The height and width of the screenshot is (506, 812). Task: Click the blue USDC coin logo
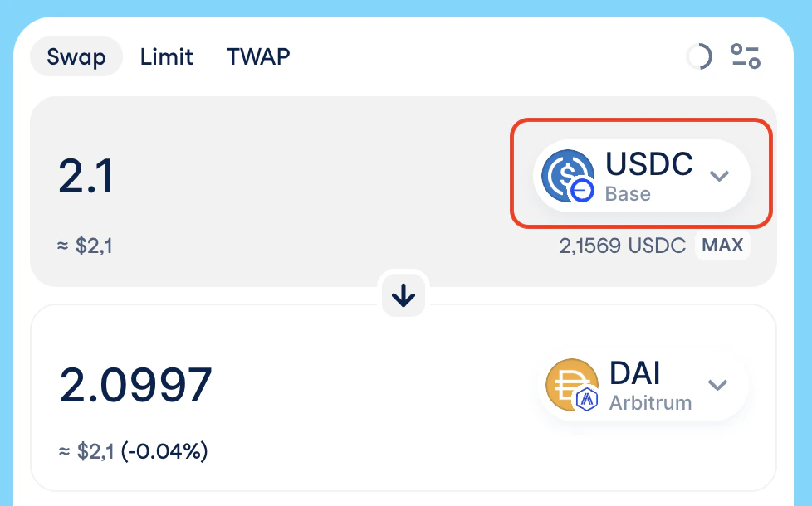[x=567, y=175]
